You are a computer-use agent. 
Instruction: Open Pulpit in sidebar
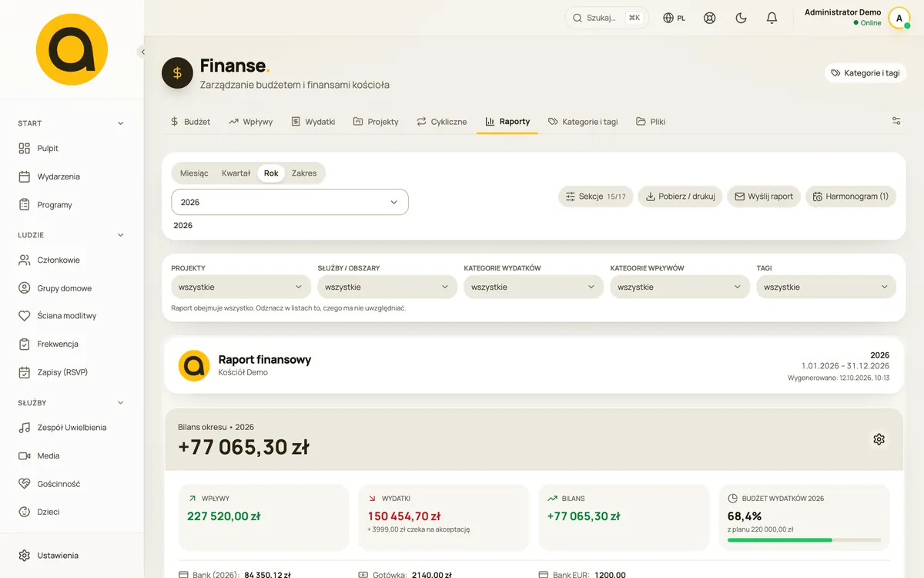click(x=72, y=148)
